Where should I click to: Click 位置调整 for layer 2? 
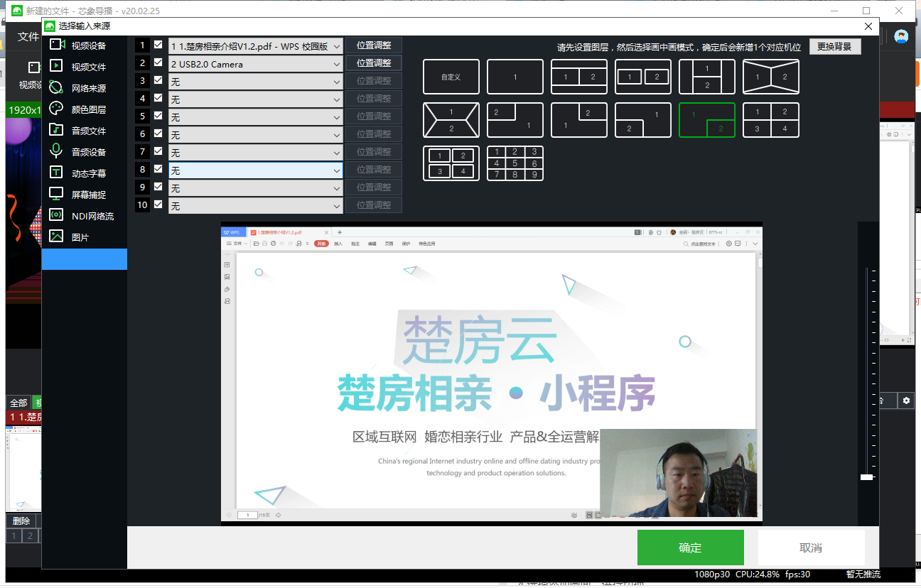(374, 63)
